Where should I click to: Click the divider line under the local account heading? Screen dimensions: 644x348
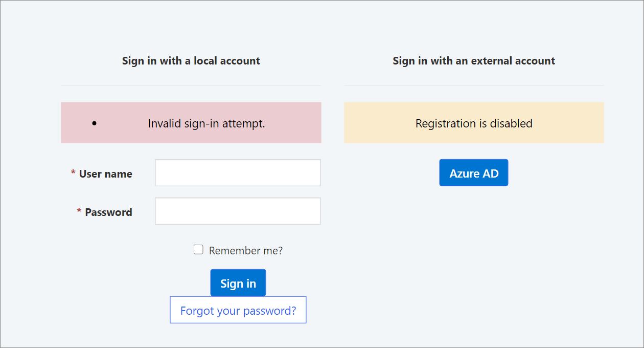[x=191, y=85]
